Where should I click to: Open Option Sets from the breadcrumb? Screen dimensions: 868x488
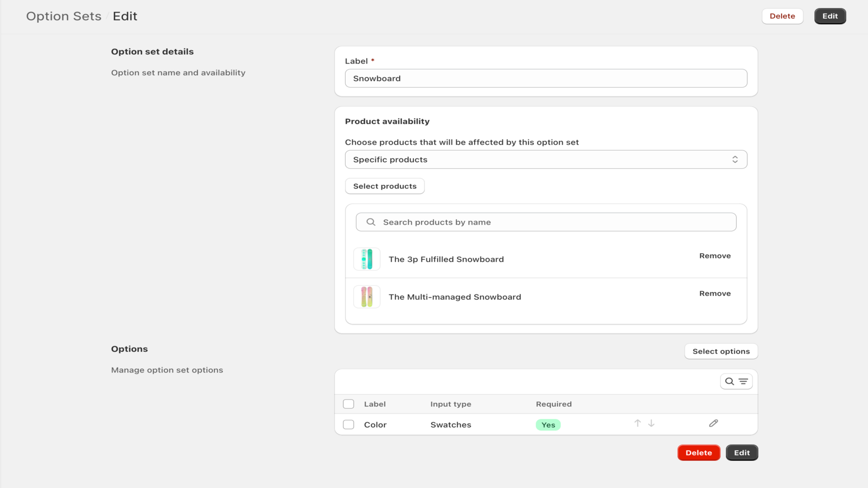[63, 16]
